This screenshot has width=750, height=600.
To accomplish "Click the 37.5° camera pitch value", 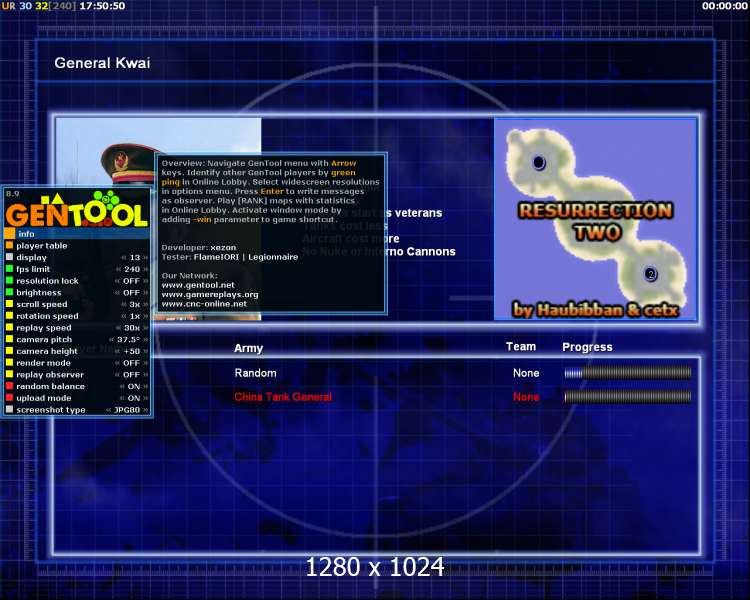I will pos(129,339).
